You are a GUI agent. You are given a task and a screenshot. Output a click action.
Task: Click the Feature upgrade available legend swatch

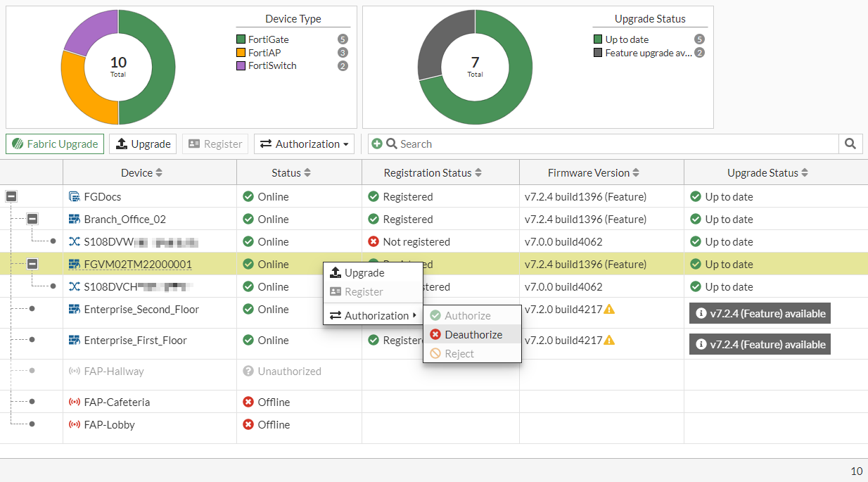click(x=598, y=53)
